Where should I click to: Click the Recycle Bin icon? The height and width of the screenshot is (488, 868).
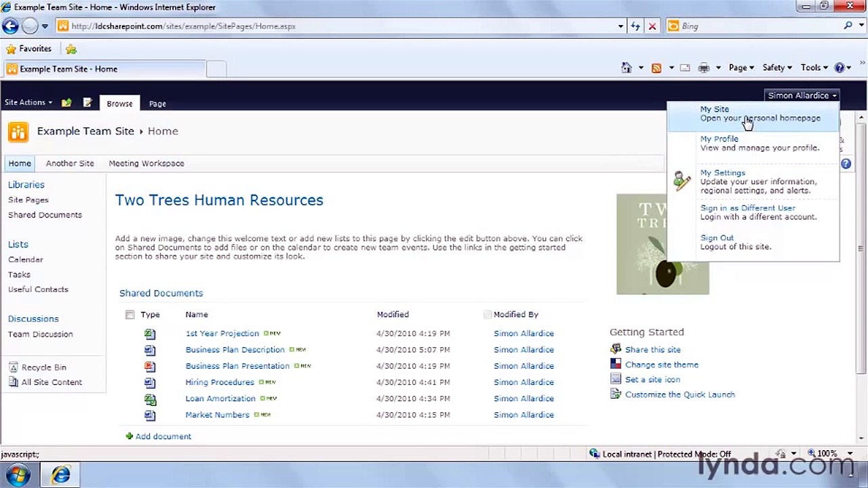click(13, 367)
